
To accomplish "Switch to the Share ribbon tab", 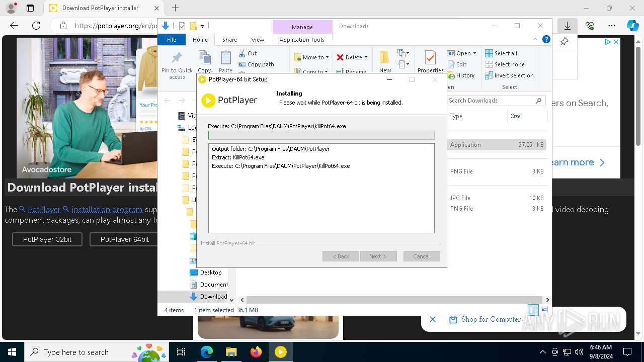I will pyautogui.click(x=229, y=40).
